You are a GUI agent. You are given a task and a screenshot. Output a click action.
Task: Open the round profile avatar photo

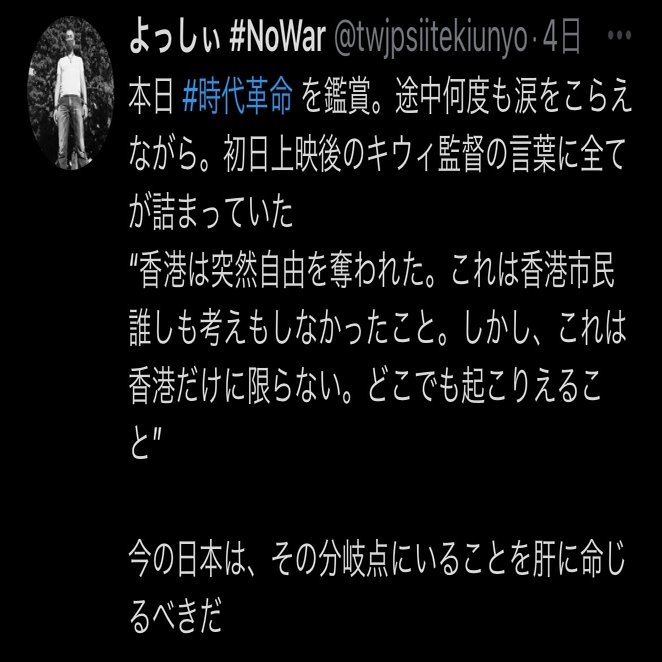pos(71,93)
